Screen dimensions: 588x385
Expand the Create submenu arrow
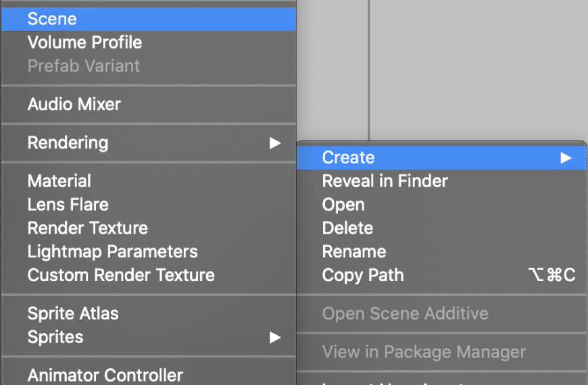coord(566,158)
